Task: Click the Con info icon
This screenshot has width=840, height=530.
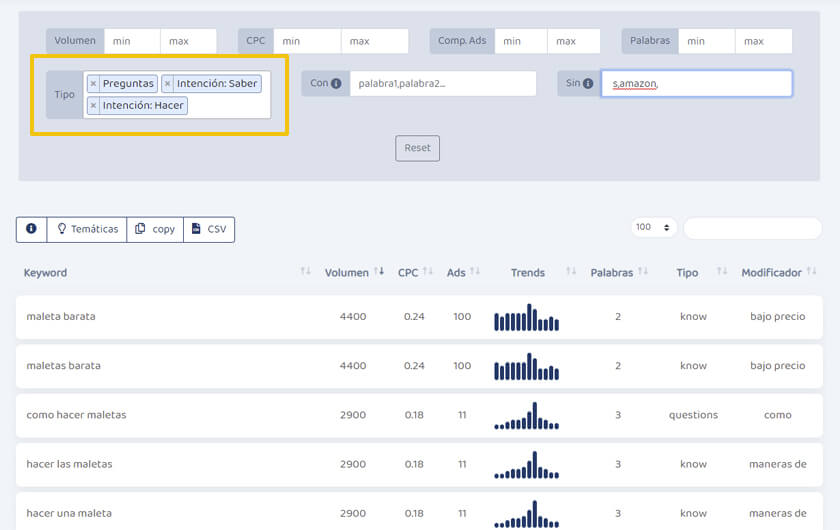Action: (336, 84)
